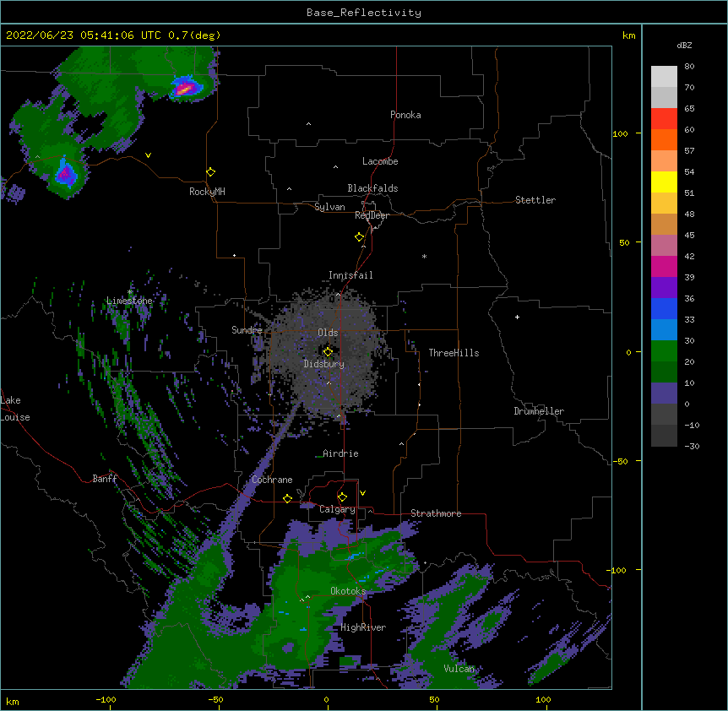Click the intense storm cell in the top-left corner

pyautogui.click(x=186, y=88)
